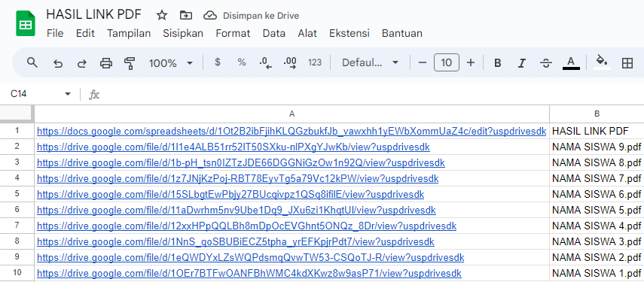Open the Drive link beside NAMA SISWA 1.pdf
Viewport: 644px width, 282px height.
click(249, 274)
